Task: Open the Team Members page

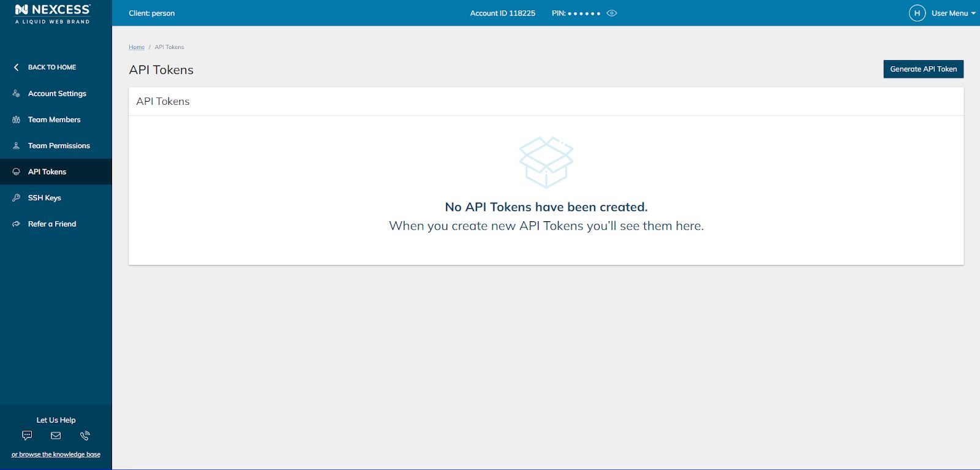Action: point(56,120)
